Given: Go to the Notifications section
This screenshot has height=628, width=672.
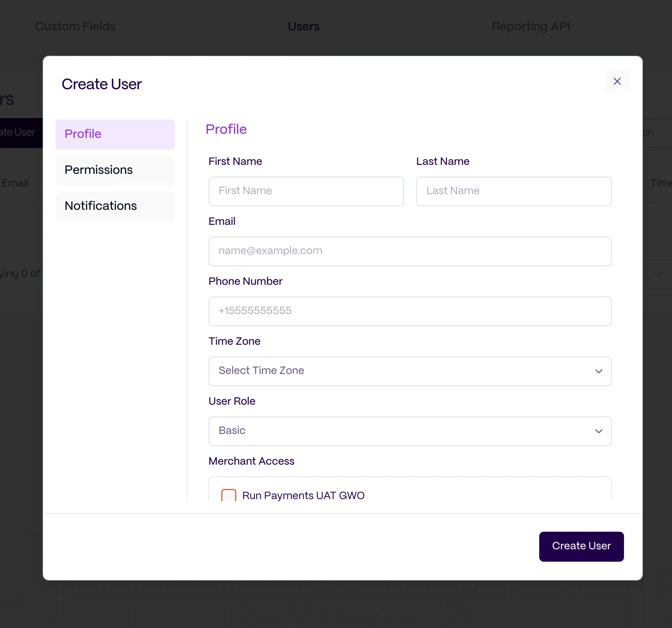Looking at the screenshot, I should click(x=115, y=206).
